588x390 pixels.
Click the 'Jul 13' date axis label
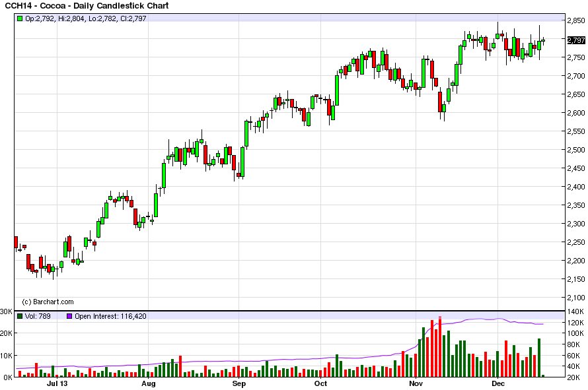point(57,383)
